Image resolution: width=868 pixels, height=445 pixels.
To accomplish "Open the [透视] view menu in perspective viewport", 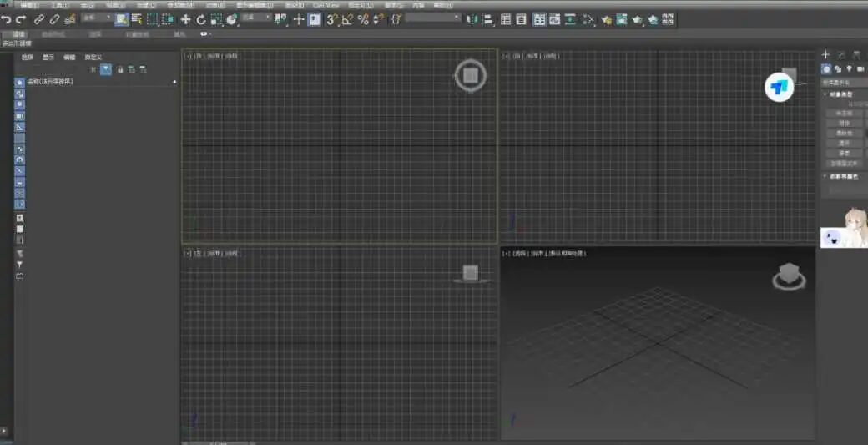I will 518,254.
